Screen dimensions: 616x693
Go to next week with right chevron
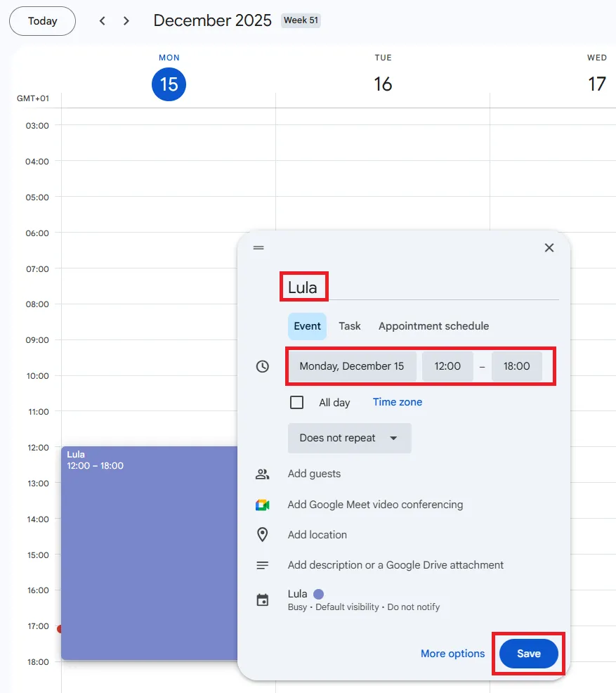click(x=126, y=21)
